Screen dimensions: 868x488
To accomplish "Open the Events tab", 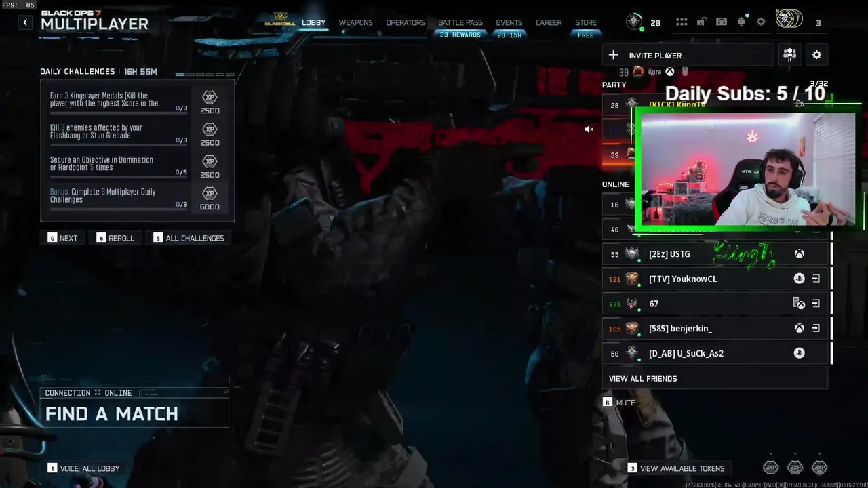I will click(509, 22).
